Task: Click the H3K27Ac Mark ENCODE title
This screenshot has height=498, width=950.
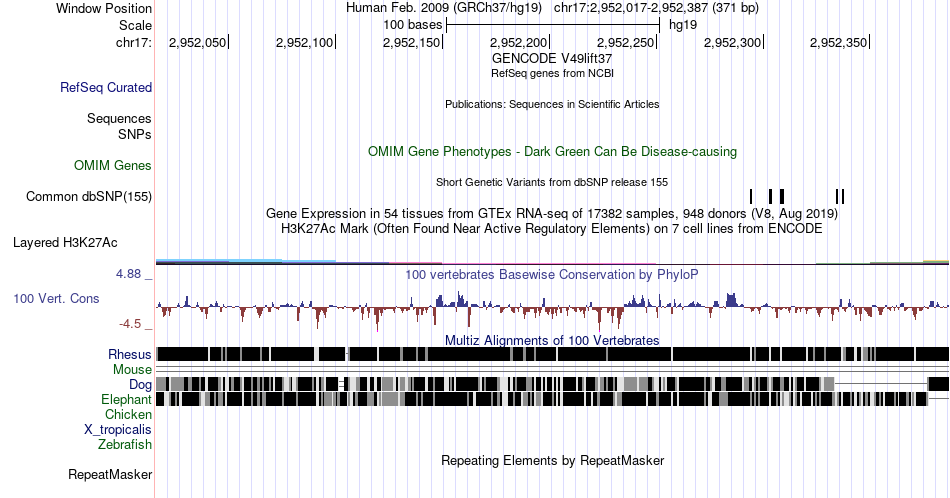Action: [552, 228]
